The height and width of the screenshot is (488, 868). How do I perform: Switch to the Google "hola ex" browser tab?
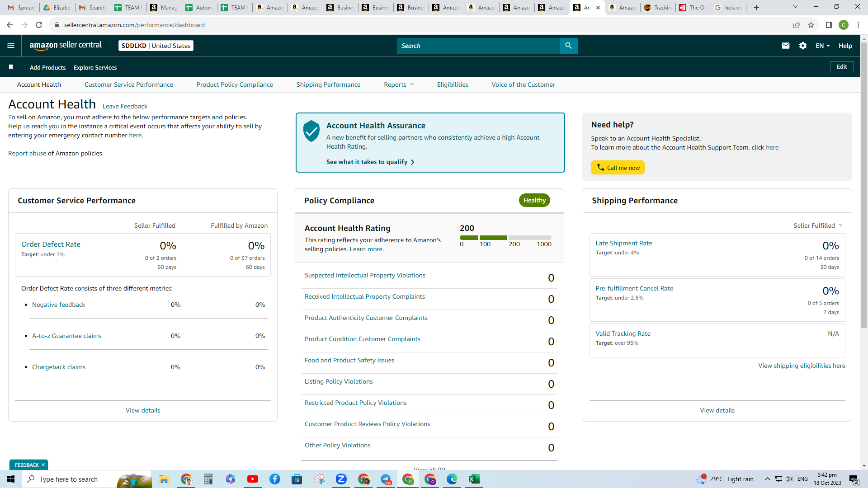(x=729, y=8)
